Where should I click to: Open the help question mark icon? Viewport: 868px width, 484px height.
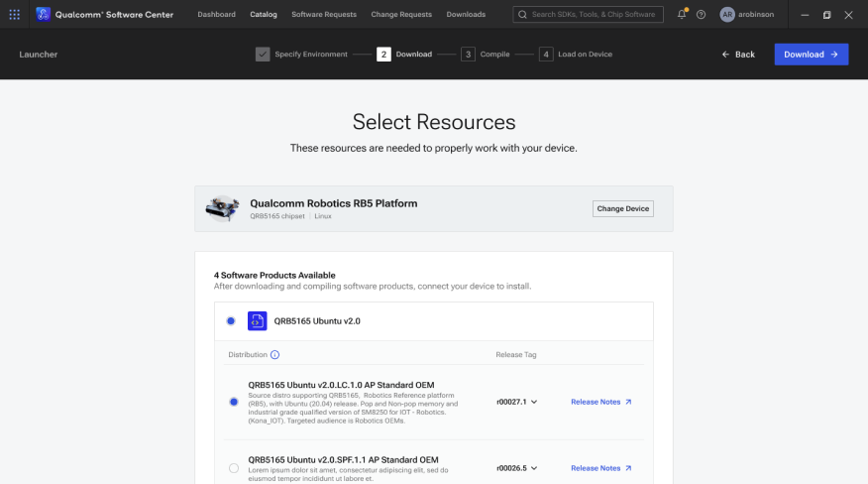point(701,15)
